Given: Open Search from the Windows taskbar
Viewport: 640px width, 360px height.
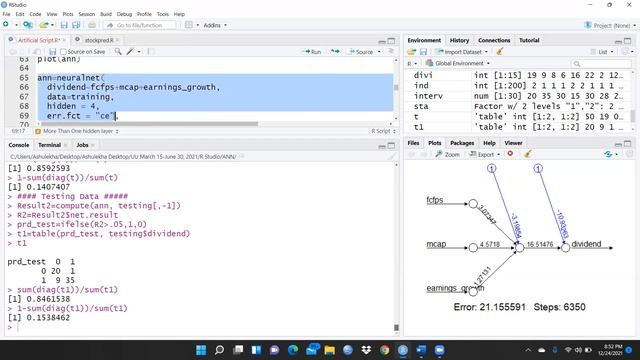Looking at the screenshot, I should tap(220, 350).
